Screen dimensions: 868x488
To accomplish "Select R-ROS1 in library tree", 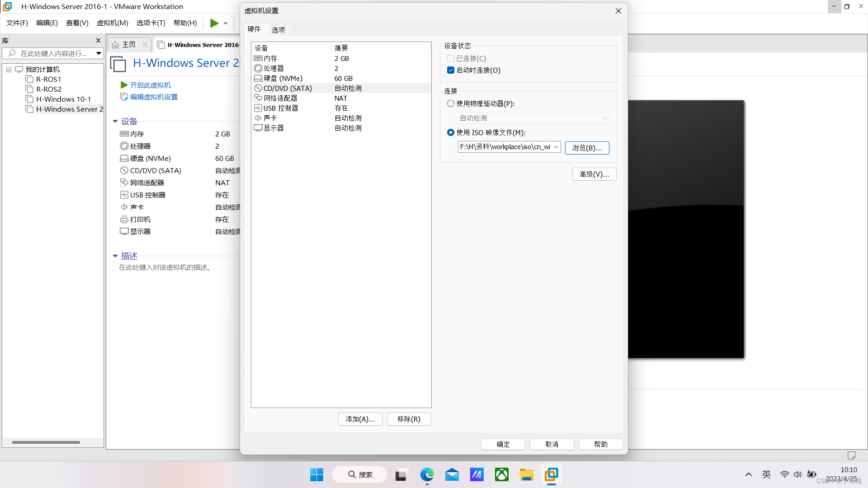I will coord(48,79).
